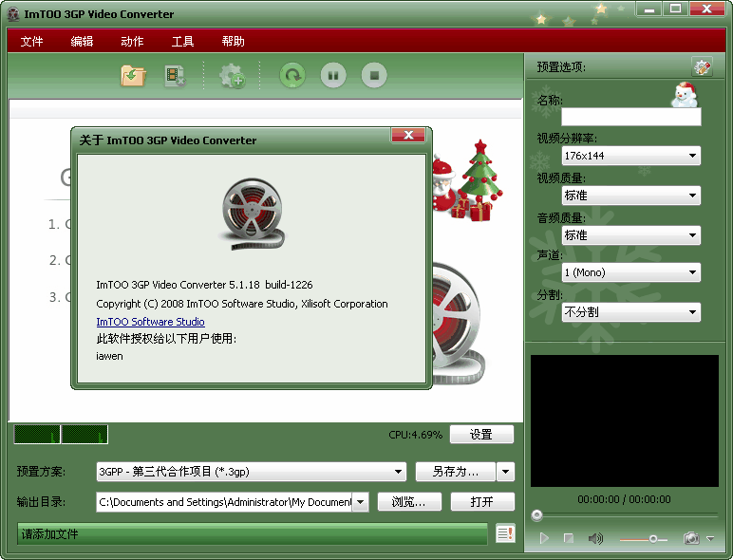The width and height of the screenshot is (733, 560).
Task: Open the 文件 menu
Action: click(31, 41)
